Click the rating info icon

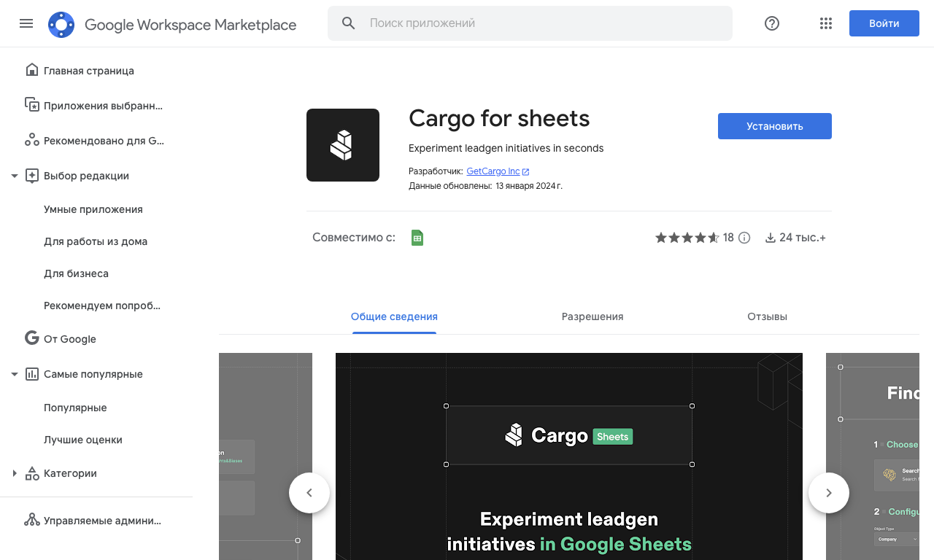[744, 238]
